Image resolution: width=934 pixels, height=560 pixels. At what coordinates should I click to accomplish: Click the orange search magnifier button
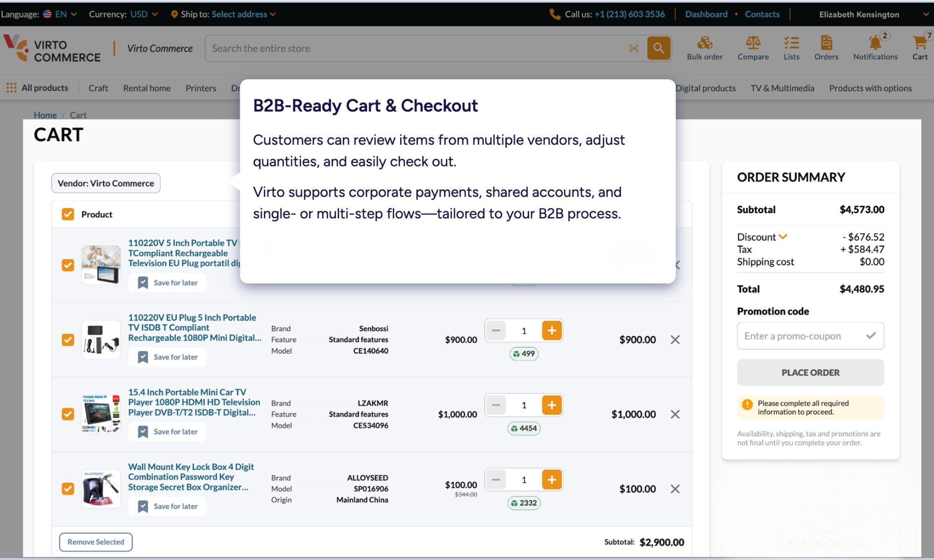click(x=658, y=48)
